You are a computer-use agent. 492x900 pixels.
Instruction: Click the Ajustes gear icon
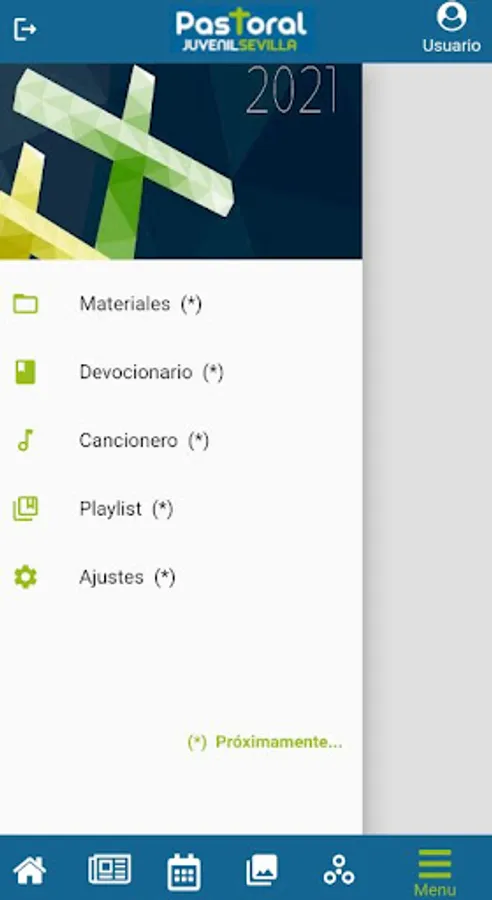click(25, 577)
